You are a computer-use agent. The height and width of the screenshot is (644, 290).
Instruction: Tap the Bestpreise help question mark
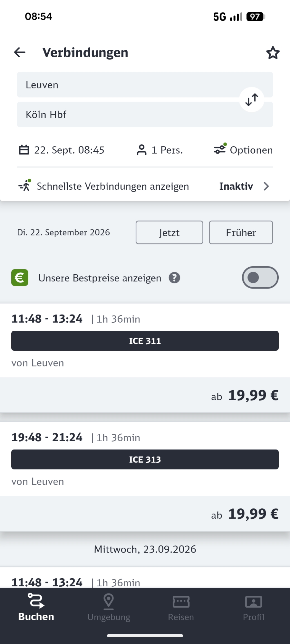point(174,278)
